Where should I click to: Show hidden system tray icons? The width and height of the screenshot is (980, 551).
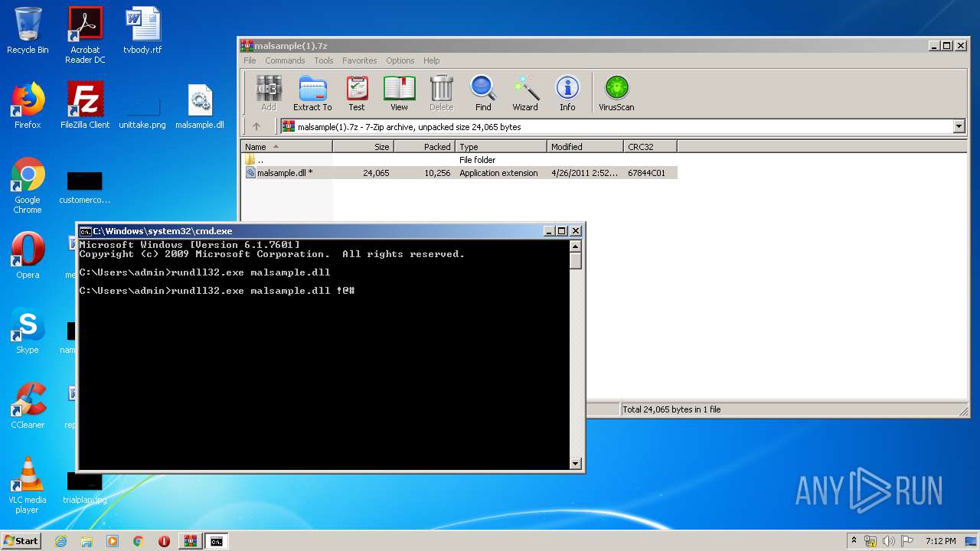click(x=854, y=541)
